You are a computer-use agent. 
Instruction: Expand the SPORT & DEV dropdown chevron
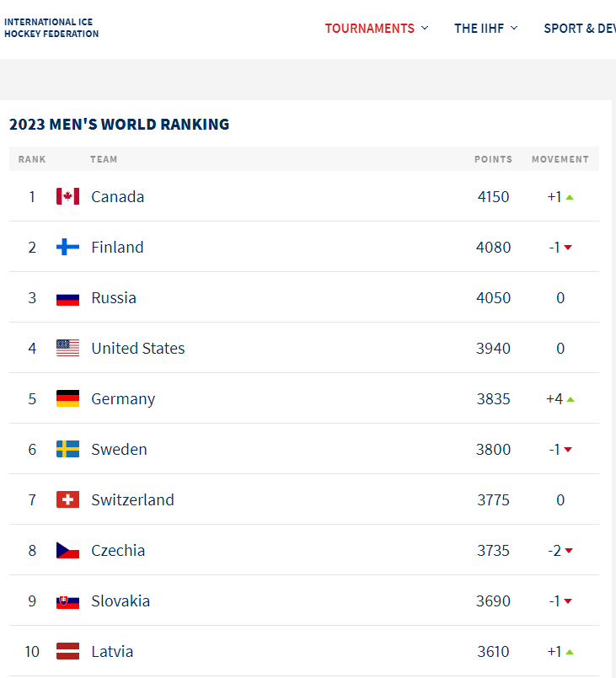point(612,28)
